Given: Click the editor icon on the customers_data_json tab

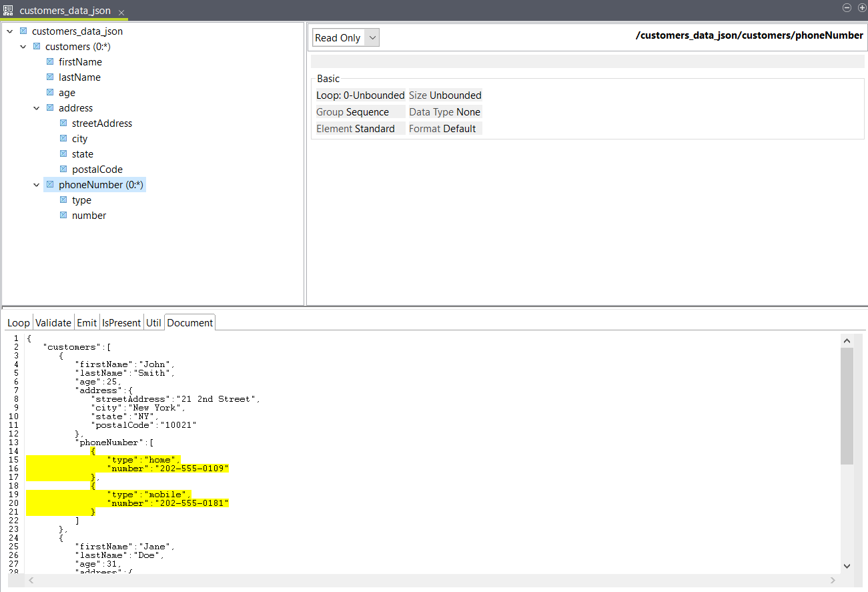Looking at the screenshot, I should [8, 10].
